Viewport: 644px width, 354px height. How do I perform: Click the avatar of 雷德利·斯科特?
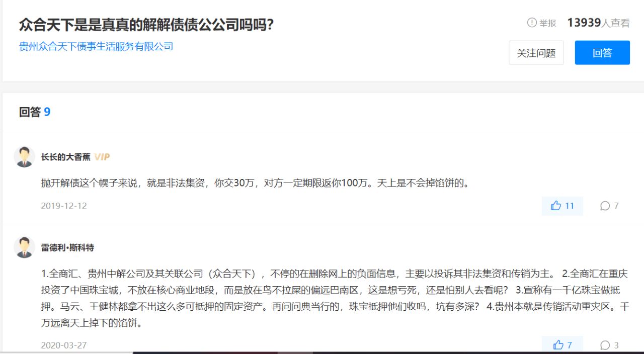click(x=24, y=247)
